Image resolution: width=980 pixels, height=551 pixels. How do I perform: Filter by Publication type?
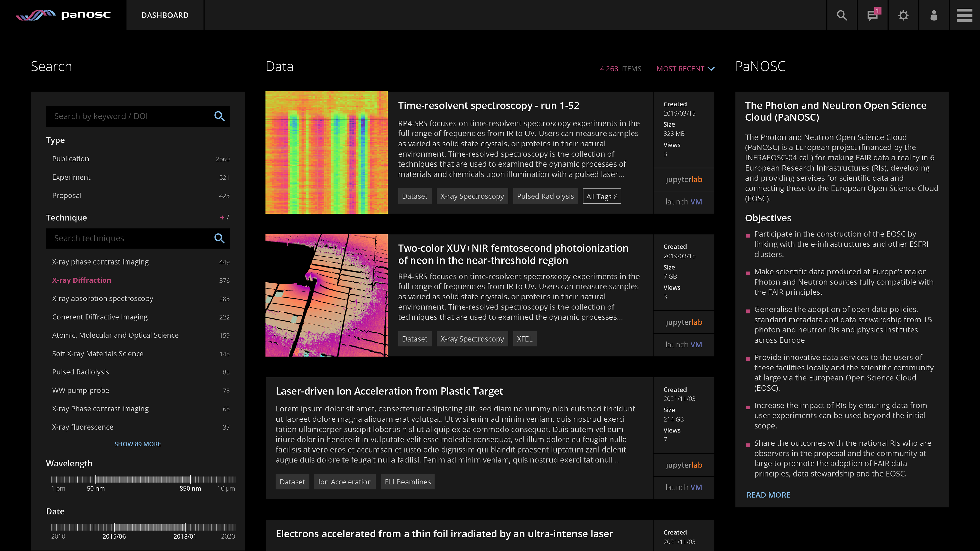point(141,159)
